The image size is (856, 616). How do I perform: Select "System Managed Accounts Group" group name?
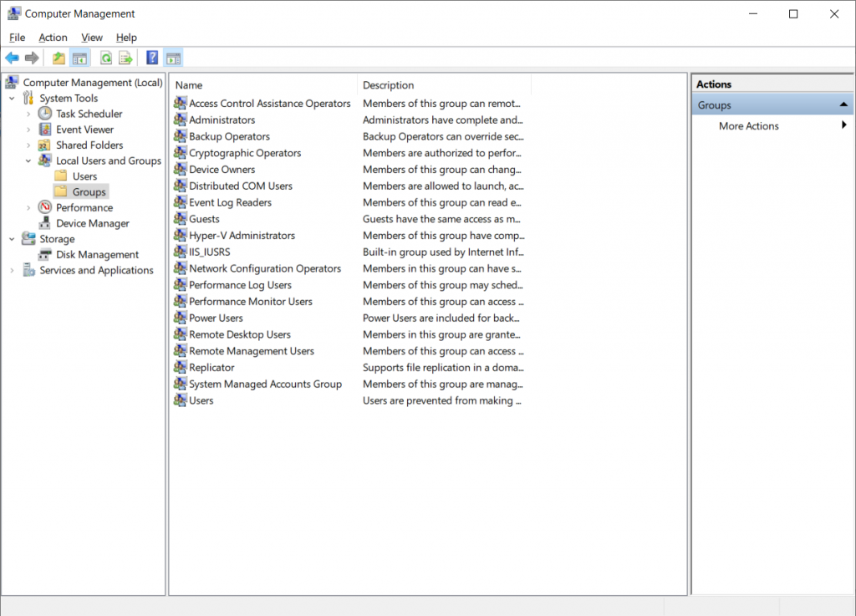point(265,384)
